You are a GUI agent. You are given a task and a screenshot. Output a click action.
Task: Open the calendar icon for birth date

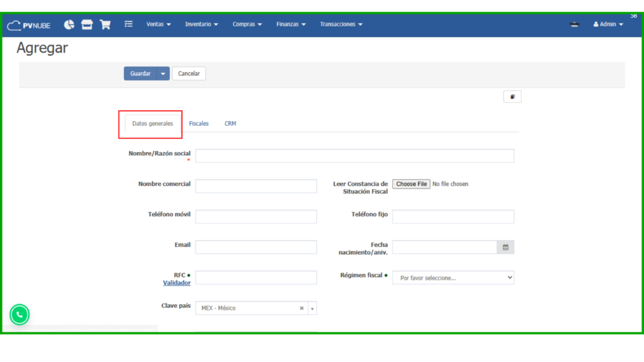click(x=506, y=247)
